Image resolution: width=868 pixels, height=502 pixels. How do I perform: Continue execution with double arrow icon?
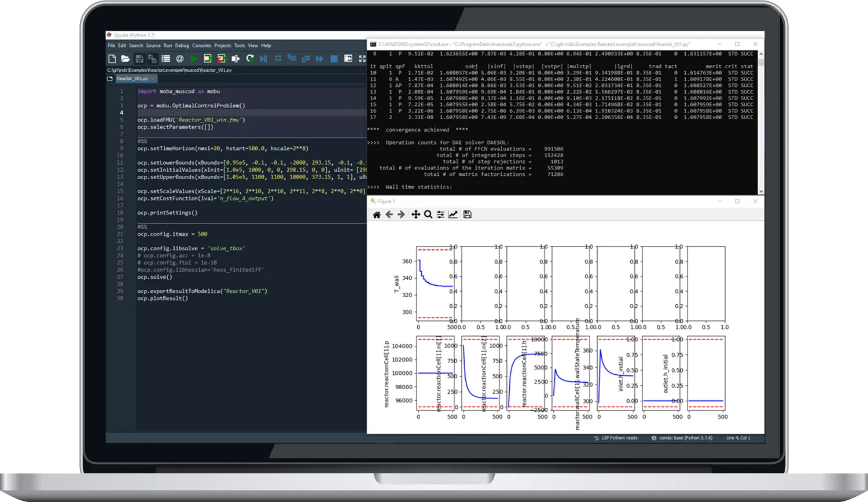pyautogui.click(x=319, y=58)
